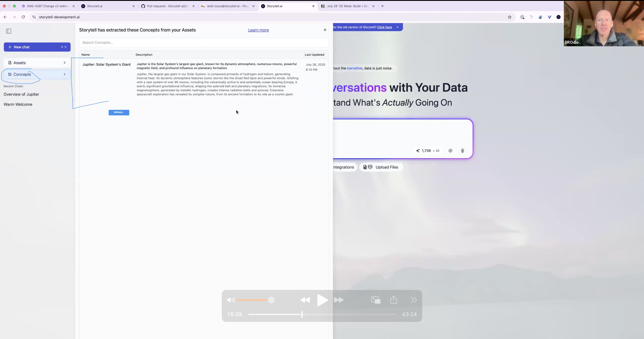
Task: Reload the current page
Action: tap(23, 17)
